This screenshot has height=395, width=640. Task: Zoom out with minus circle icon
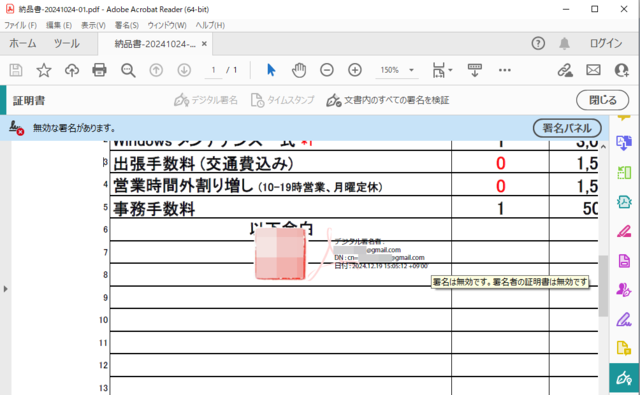(x=327, y=70)
